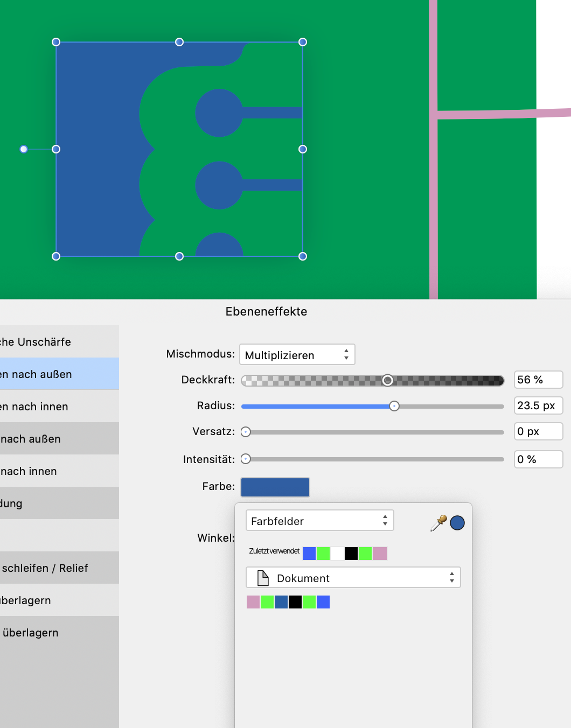Open the Farbe blue color well

[x=275, y=487]
